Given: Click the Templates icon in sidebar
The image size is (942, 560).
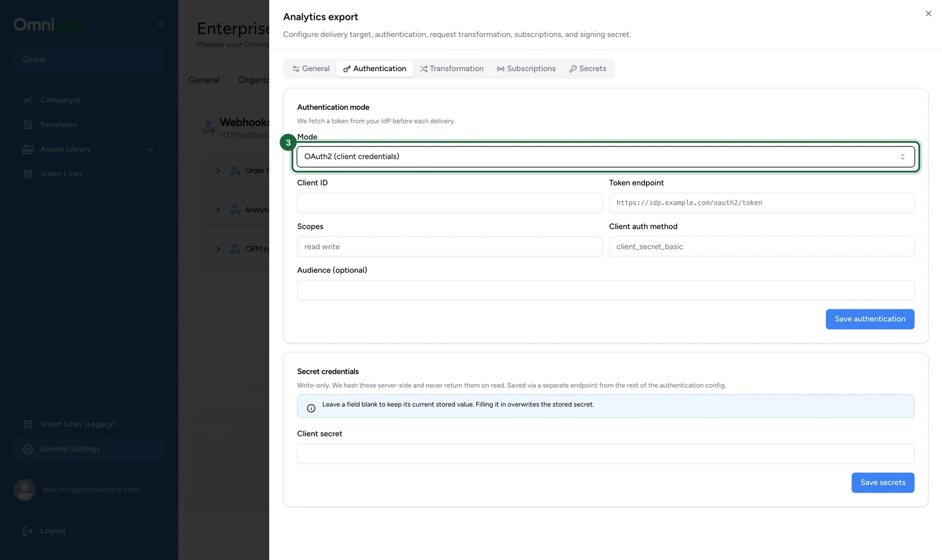Looking at the screenshot, I should click(x=28, y=125).
